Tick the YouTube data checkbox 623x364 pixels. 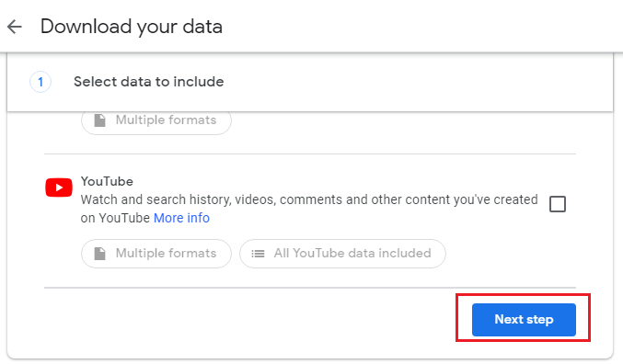[558, 204]
